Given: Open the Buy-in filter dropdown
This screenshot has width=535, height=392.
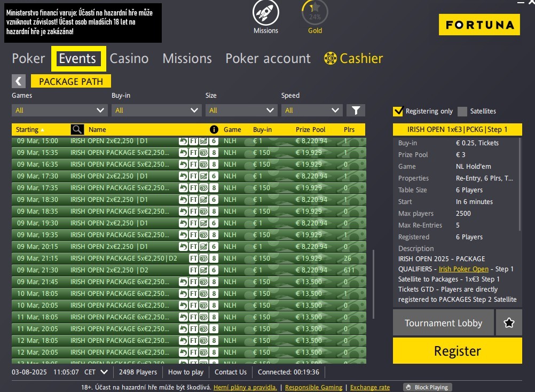Looking at the screenshot, I should point(156,110).
